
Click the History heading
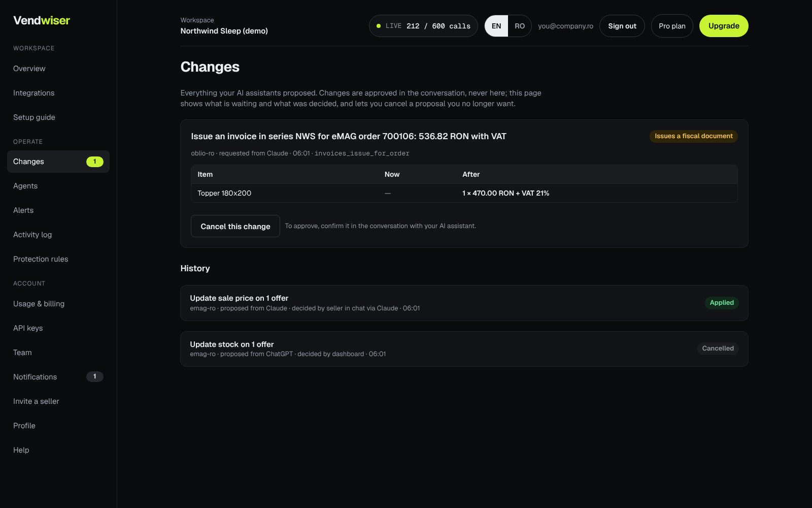point(195,268)
